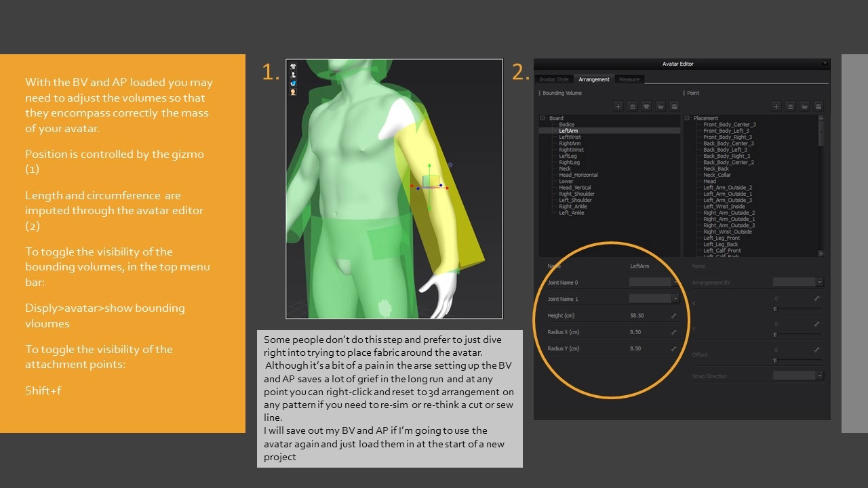Image resolution: width=868 pixels, height=488 pixels.
Task: Click wrench icon next to Height (cm)
Action: point(673,316)
